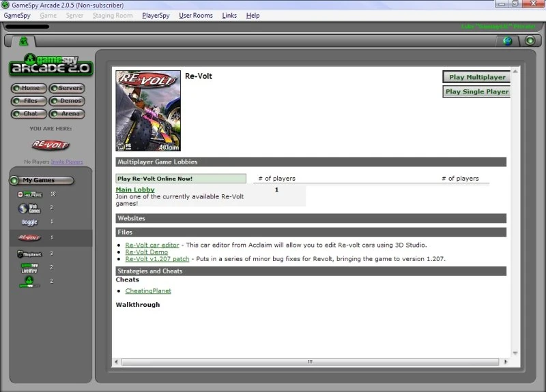546x392 pixels.
Task: Click the Multiplayer Game Lobbies header
Action: [x=311, y=162]
